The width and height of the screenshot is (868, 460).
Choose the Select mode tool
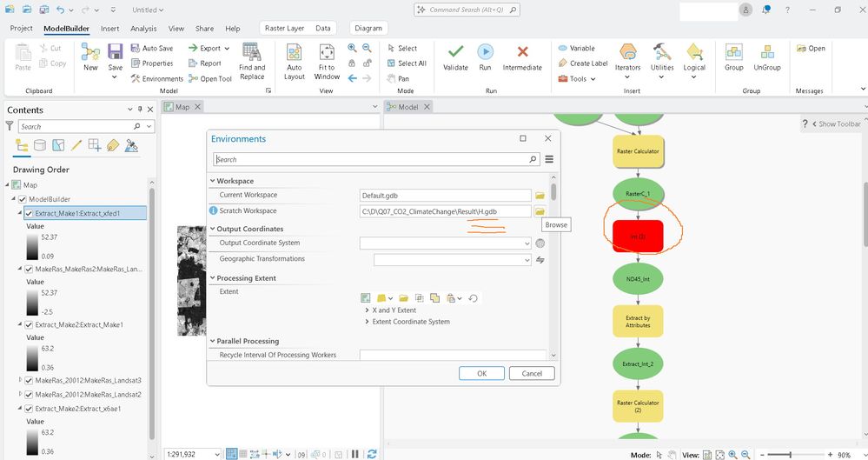tap(402, 48)
